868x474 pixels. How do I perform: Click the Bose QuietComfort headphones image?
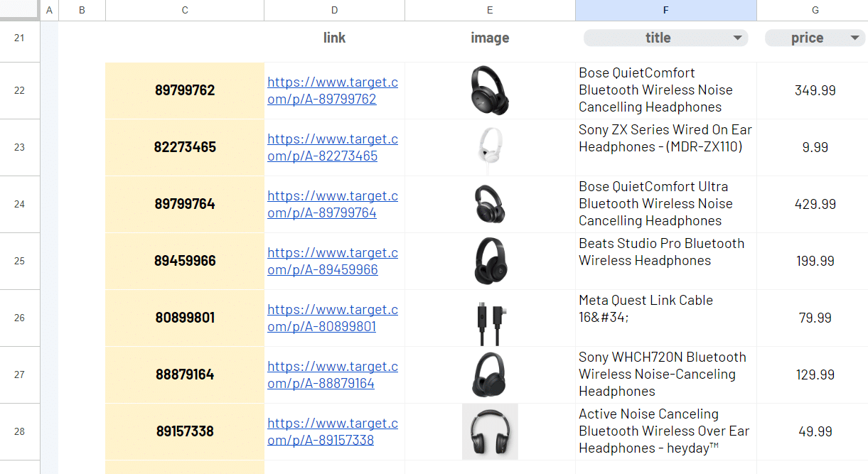click(490, 90)
